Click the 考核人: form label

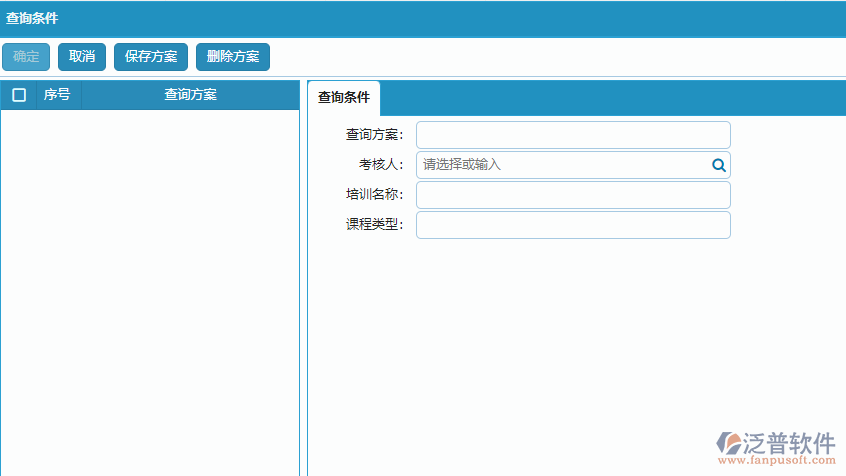381,165
